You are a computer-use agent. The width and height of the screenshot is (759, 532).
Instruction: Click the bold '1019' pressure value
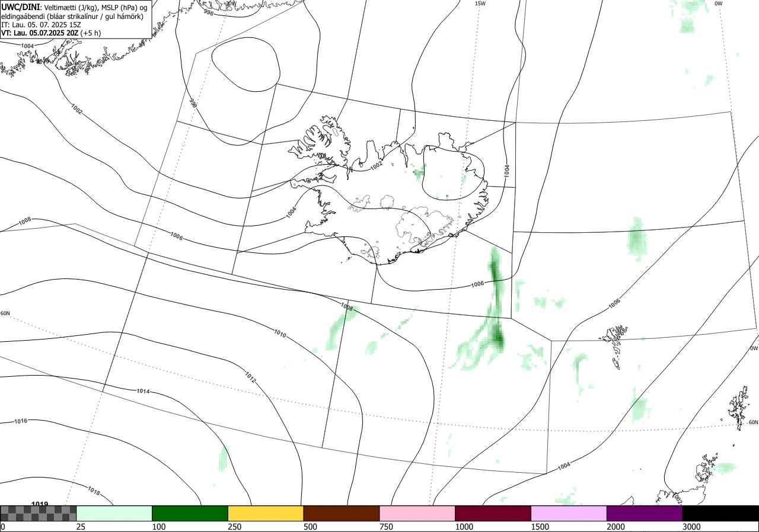(x=40, y=504)
